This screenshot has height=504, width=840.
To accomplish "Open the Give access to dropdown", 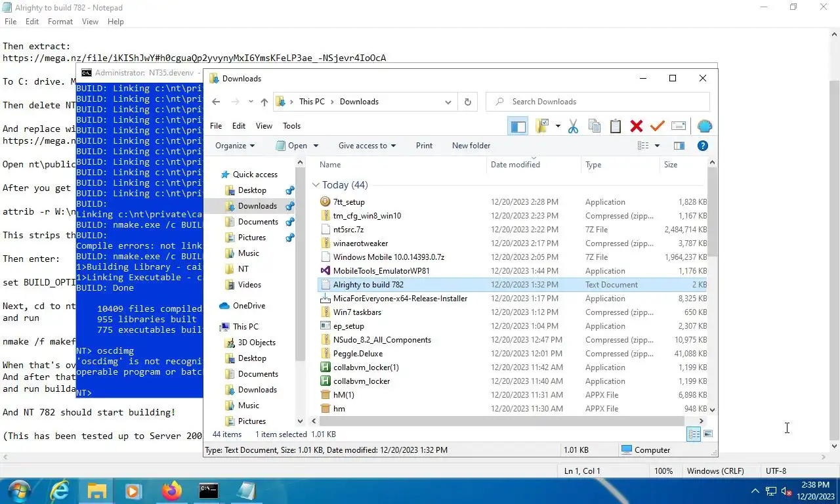I will [x=367, y=146].
